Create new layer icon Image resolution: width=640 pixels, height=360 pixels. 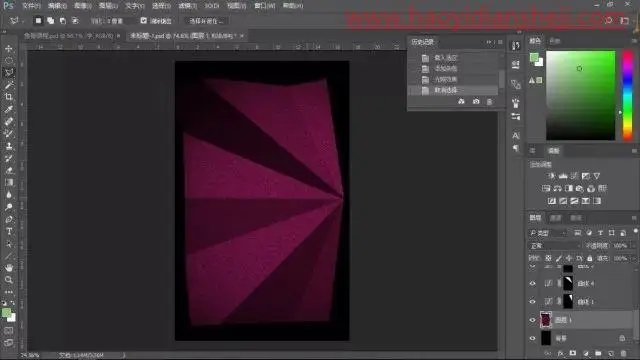(x=611, y=353)
